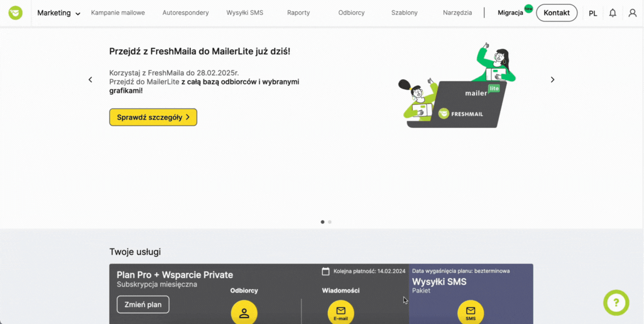Open Autorespondery menu

[185, 13]
